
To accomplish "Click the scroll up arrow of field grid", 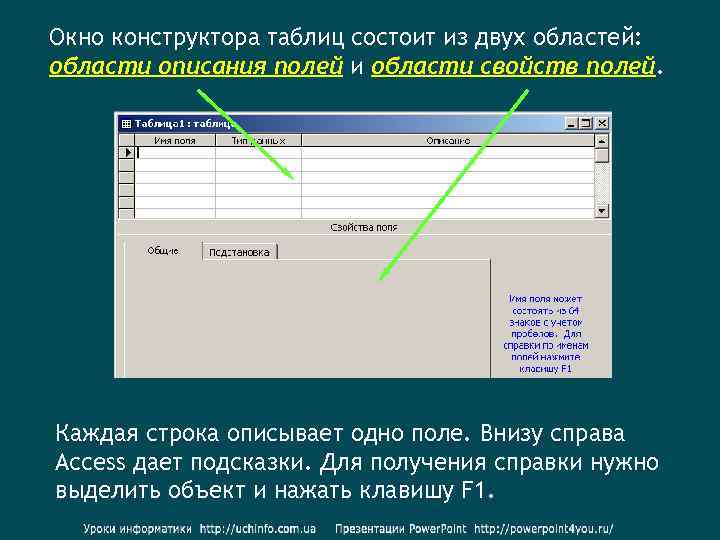I will coord(602,141).
